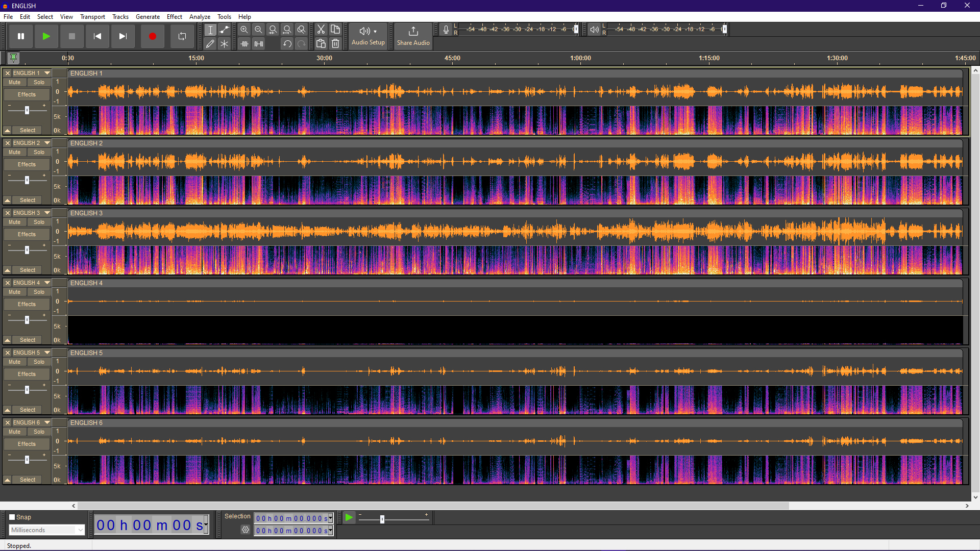Viewport: 980px width, 551px height.
Task: Open the Tracks menu
Action: 120,17
